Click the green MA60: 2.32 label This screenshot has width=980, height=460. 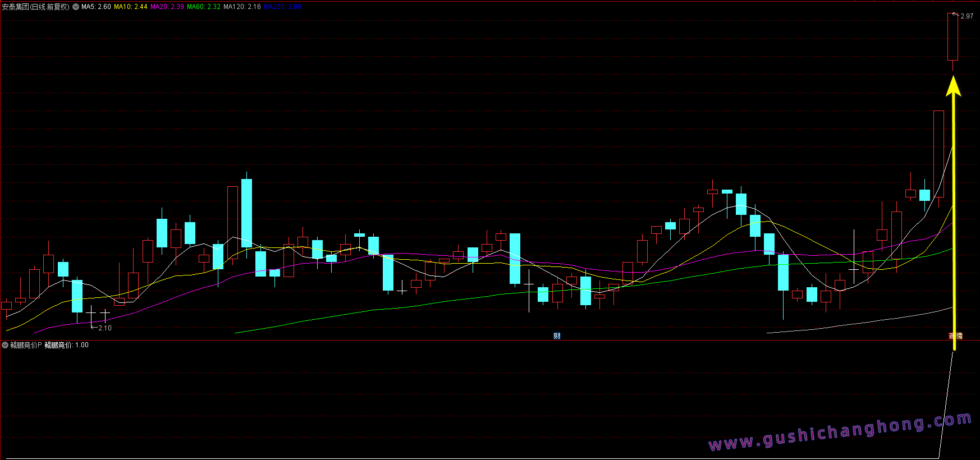[x=204, y=7]
